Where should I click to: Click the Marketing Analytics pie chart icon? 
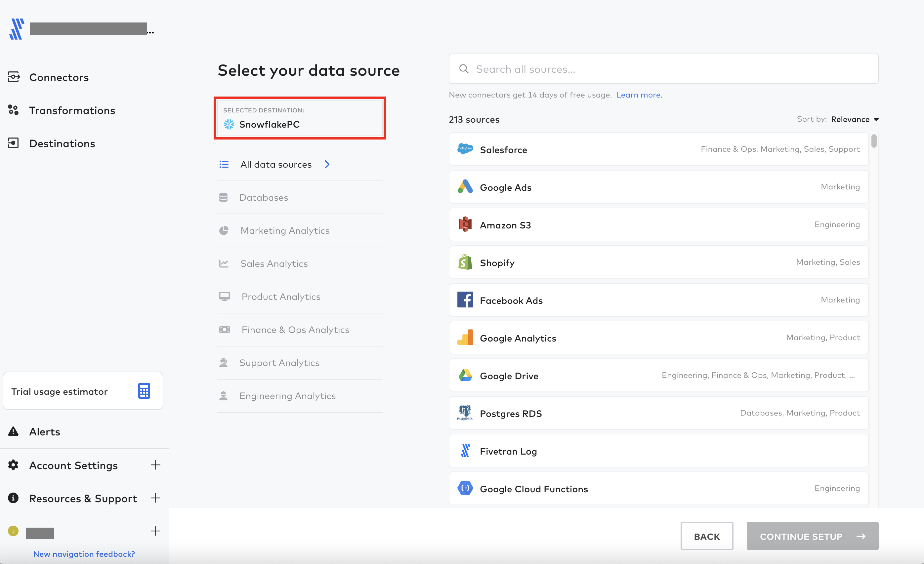click(224, 230)
